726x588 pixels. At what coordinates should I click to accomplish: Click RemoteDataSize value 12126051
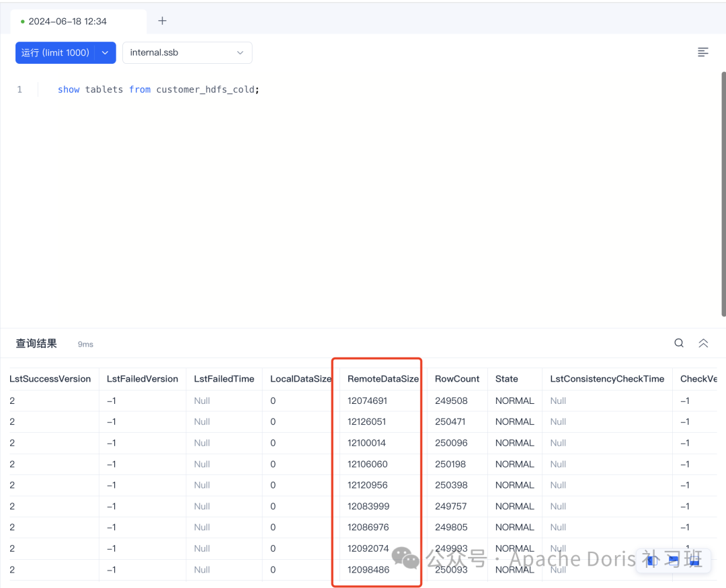pyautogui.click(x=367, y=422)
